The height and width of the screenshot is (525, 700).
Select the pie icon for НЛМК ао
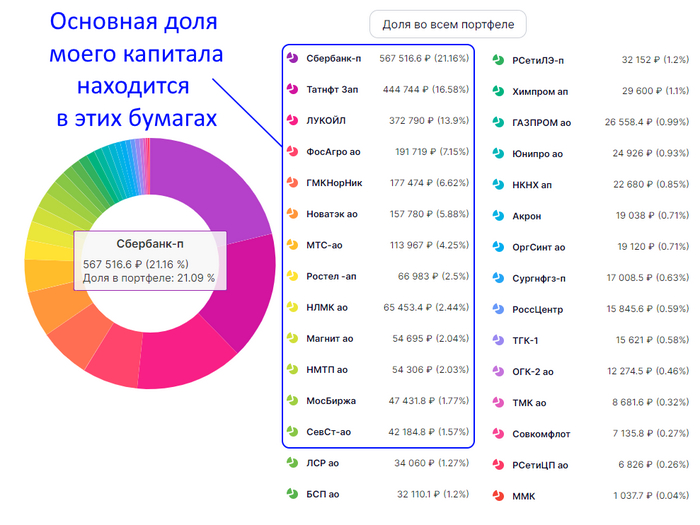(292, 307)
